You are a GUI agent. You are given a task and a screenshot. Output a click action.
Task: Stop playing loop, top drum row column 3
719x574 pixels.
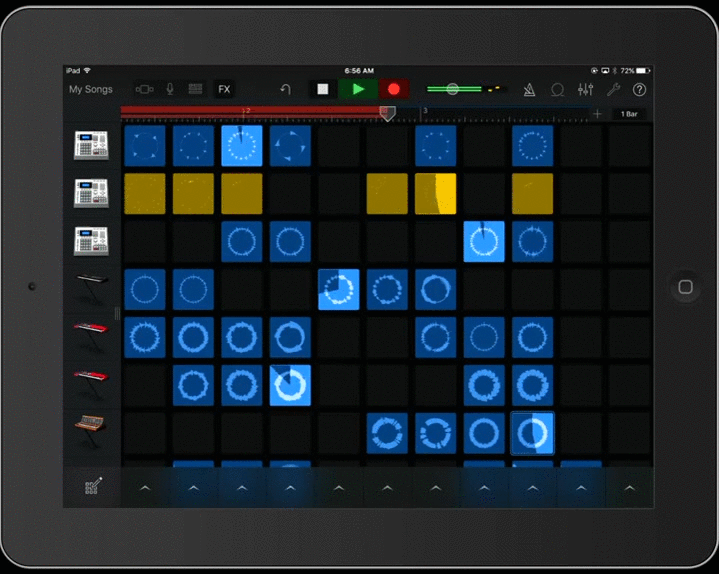pos(242,145)
